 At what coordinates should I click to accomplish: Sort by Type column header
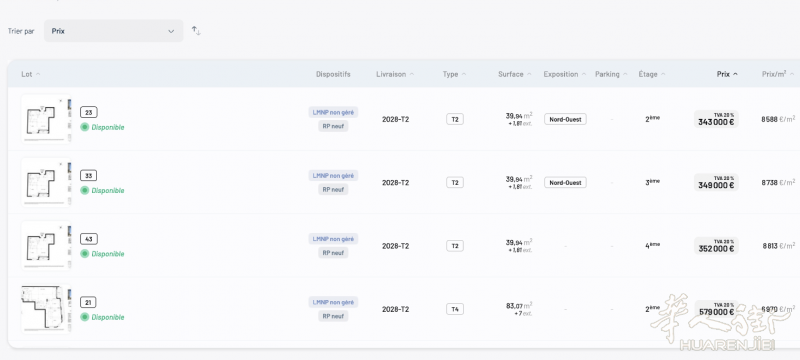click(454, 74)
